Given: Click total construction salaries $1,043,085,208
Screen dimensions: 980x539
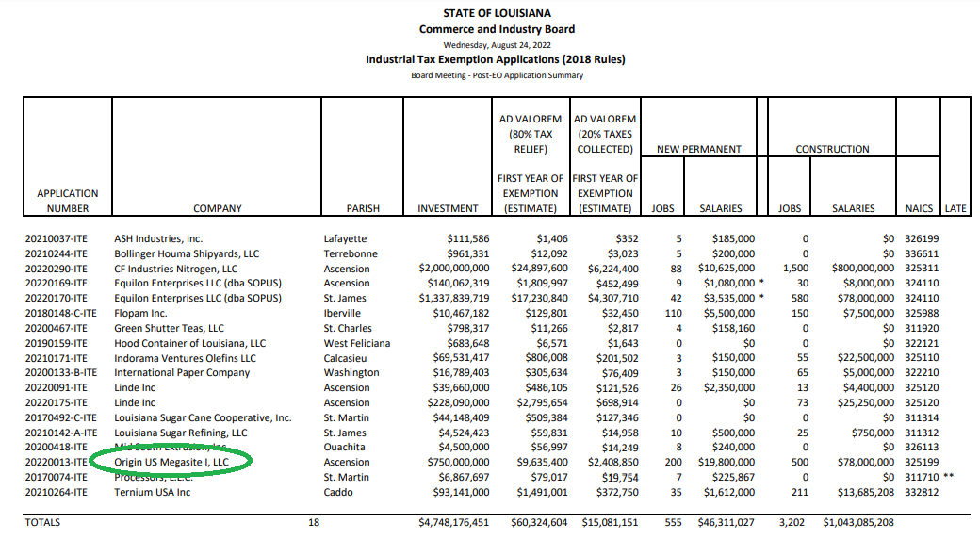Looking at the screenshot, I should point(858,522).
